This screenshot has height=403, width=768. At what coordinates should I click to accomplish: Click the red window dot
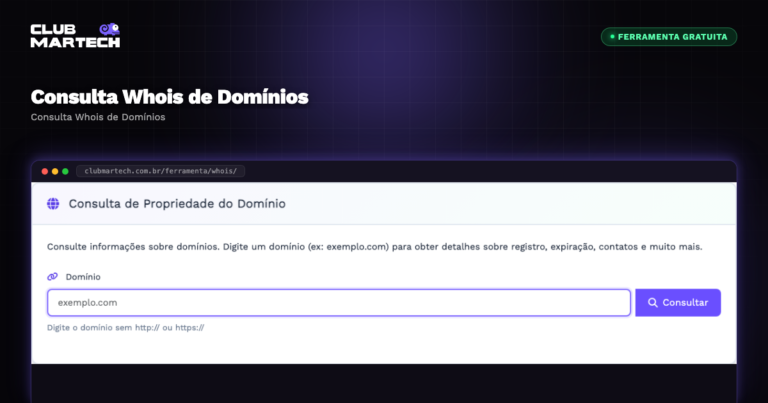(45, 171)
